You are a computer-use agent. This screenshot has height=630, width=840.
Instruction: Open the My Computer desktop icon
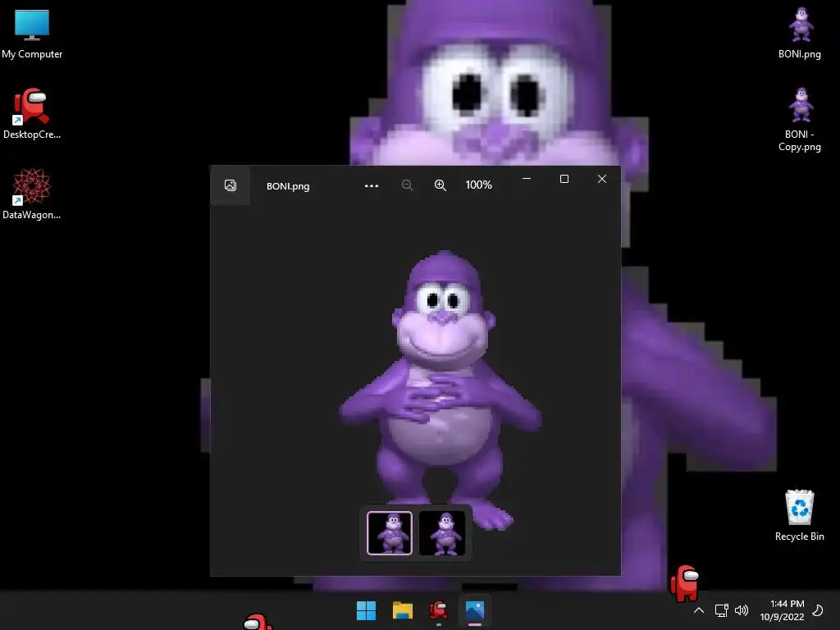click(x=32, y=33)
